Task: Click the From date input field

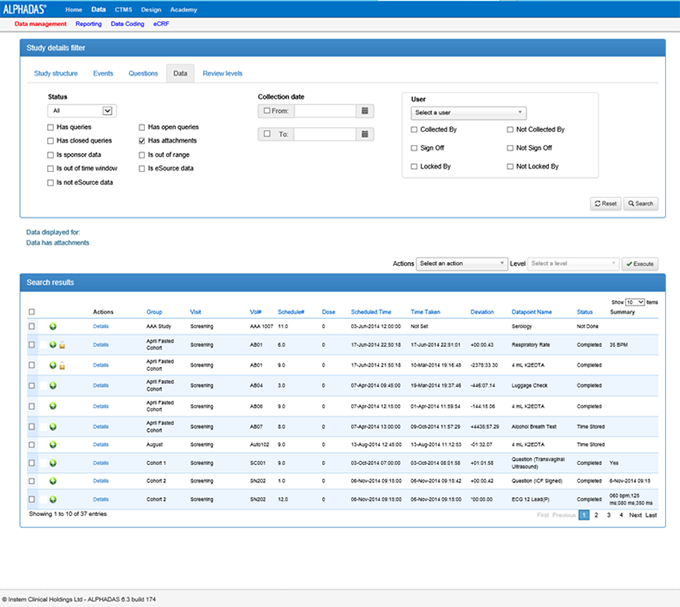Action: [325, 111]
